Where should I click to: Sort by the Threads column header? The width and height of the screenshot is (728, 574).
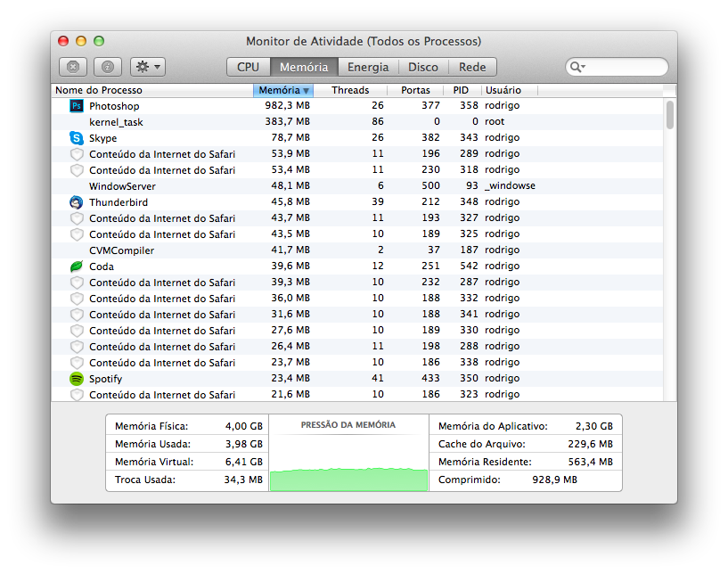(x=350, y=90)
